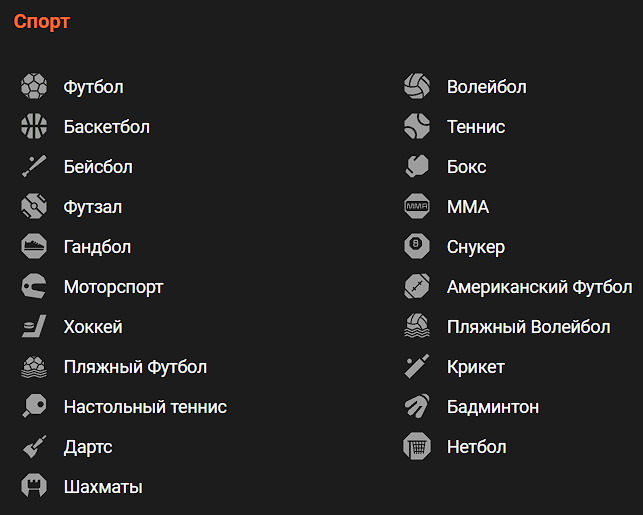Choose Крикет from the sports list
The width and height of the screenshot is (643, 515).
[x=476, y=367]
